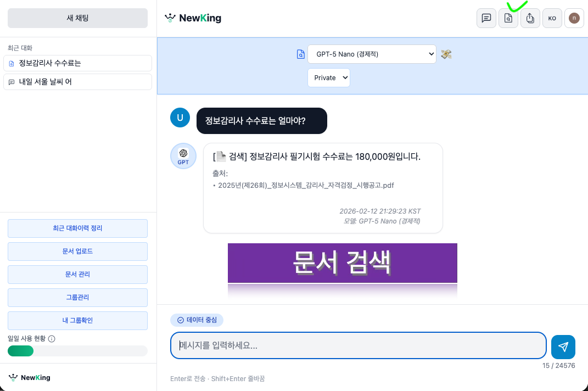Click the 일일 사용 현황 info icon
The width and height of the screenshot is (588, 391).
coord(51,339)
